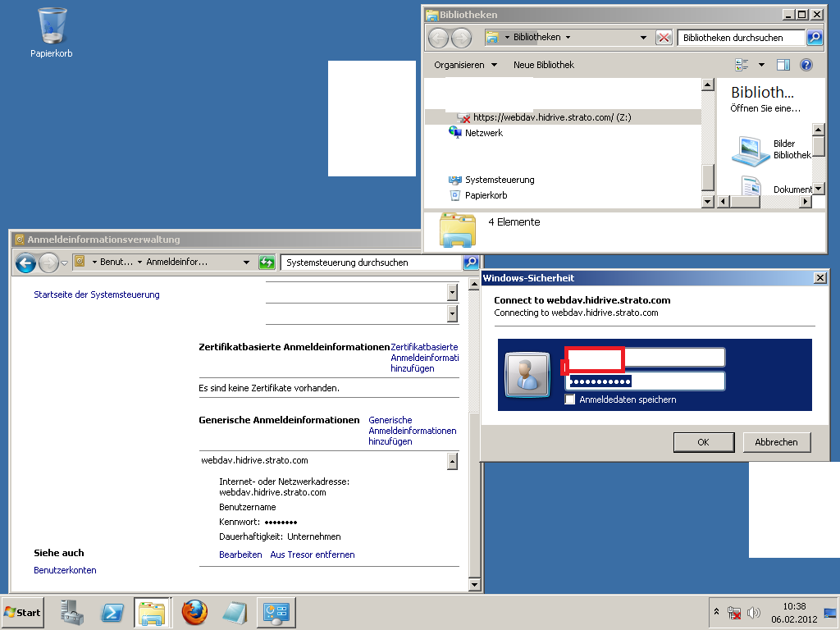Open the view options dropdown arrow in Bibliotheken
The width and height of the screenshot is (840, 630).
coord(761,65)
